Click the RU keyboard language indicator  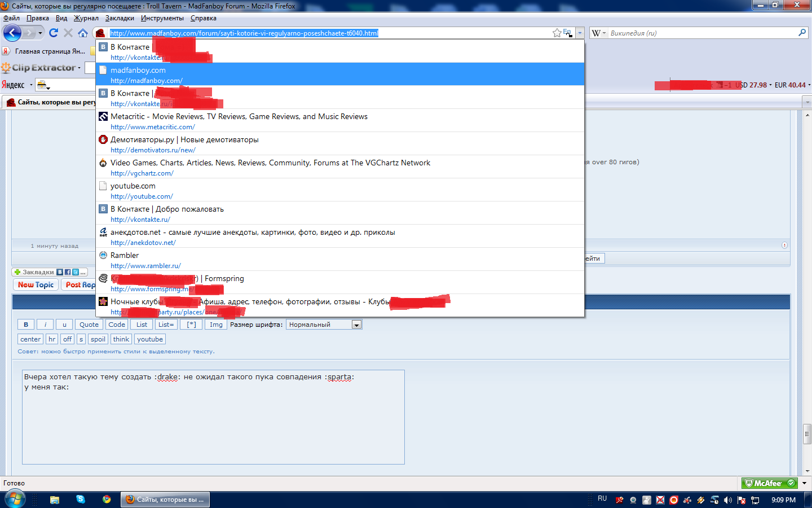(602, 498)
